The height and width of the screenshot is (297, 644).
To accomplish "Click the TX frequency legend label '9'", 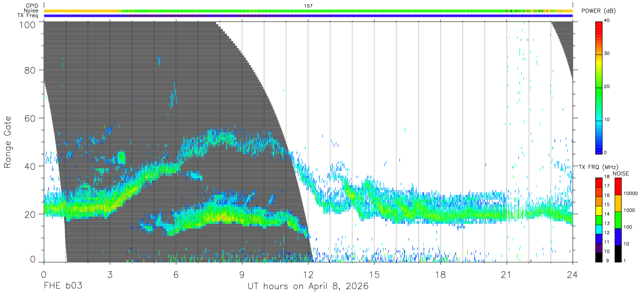I will pyautogui.click(x=607, y=260).
